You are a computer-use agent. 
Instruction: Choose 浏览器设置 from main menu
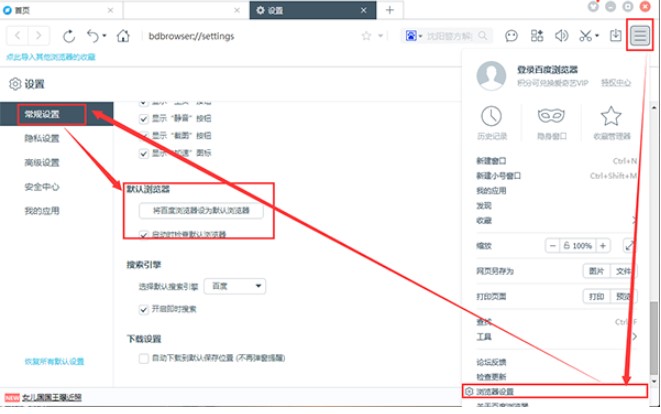click(555, 392)
